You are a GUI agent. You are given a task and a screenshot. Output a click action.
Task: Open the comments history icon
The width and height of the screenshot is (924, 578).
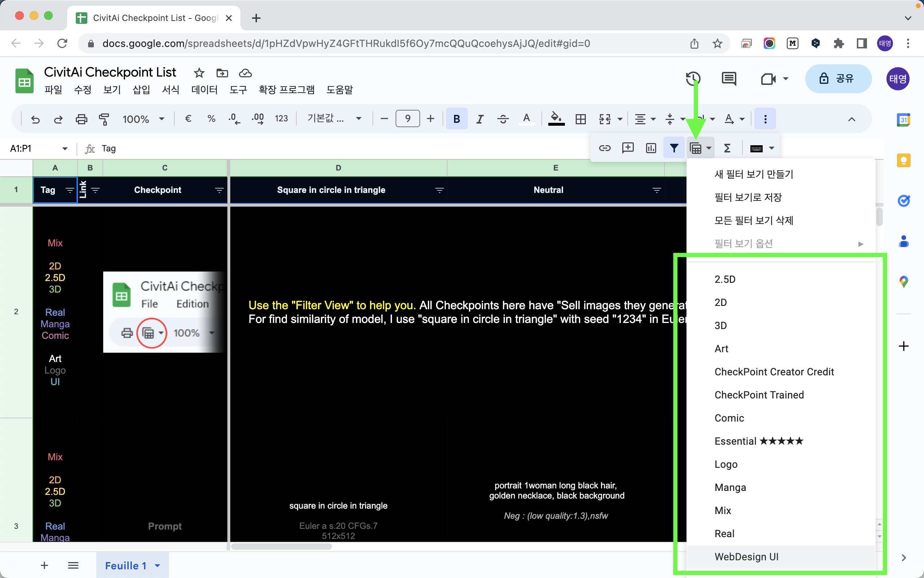pyautogui.click(x=729, y=79)
